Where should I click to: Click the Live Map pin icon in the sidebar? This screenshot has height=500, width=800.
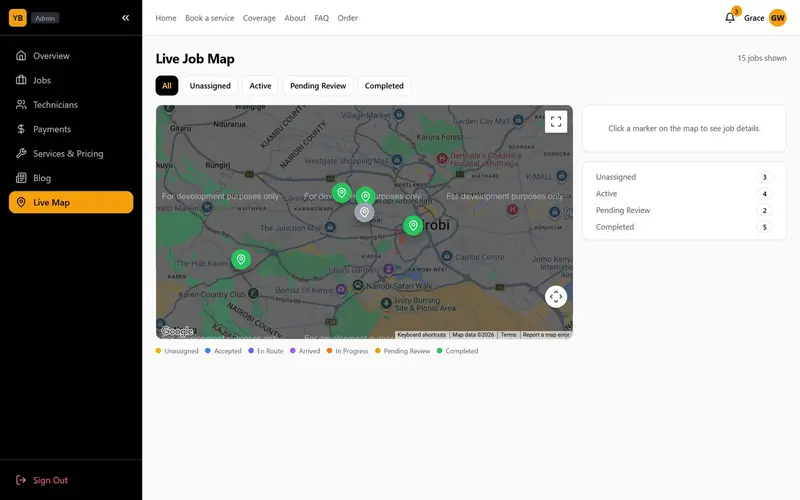21,202
